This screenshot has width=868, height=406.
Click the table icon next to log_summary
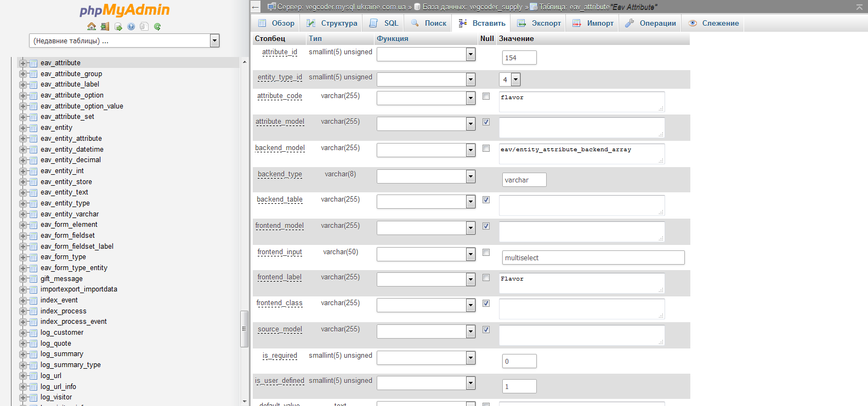(x=33, y=354)
